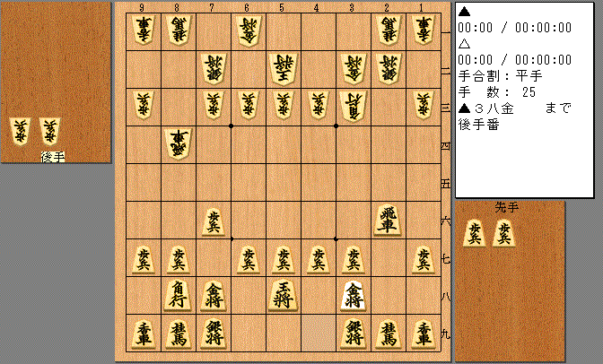Select Sente's pawn on square 8七
The height and width of the screenshot is (364, 603).
point(178,260)
